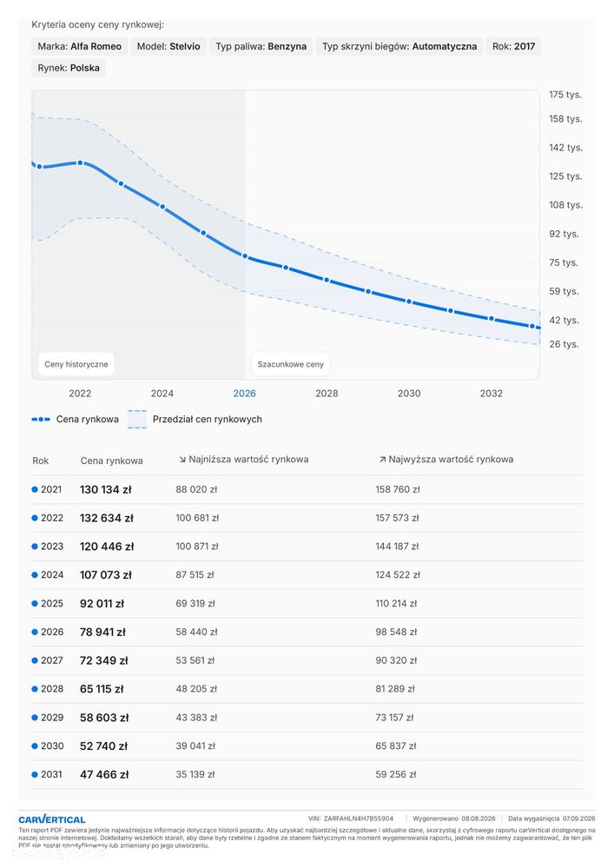Click the chart data point at 2022 peak

tap(80, 162)
